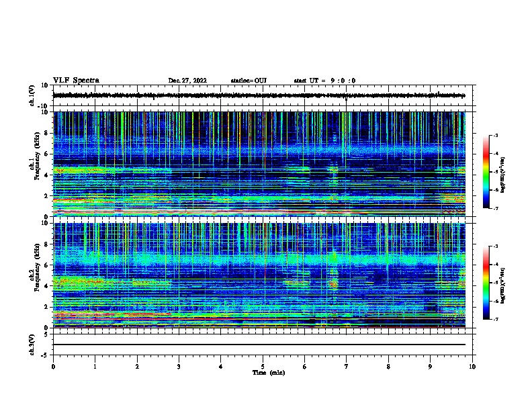Image resolution: width=532 pixels, height=411 pixels.
Task: Click time axis tick label 9
Action: [x=430, y=367]
